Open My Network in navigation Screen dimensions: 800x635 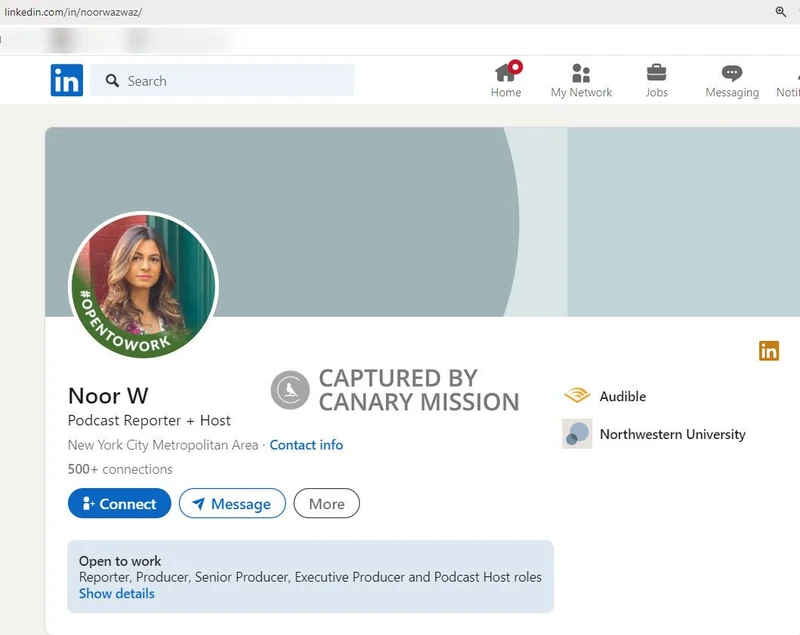tap(581, 80)
